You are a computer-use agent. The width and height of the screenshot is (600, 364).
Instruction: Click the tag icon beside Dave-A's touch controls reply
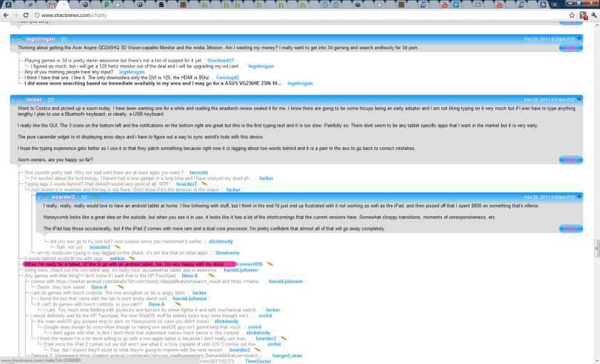tap(178, 304)
